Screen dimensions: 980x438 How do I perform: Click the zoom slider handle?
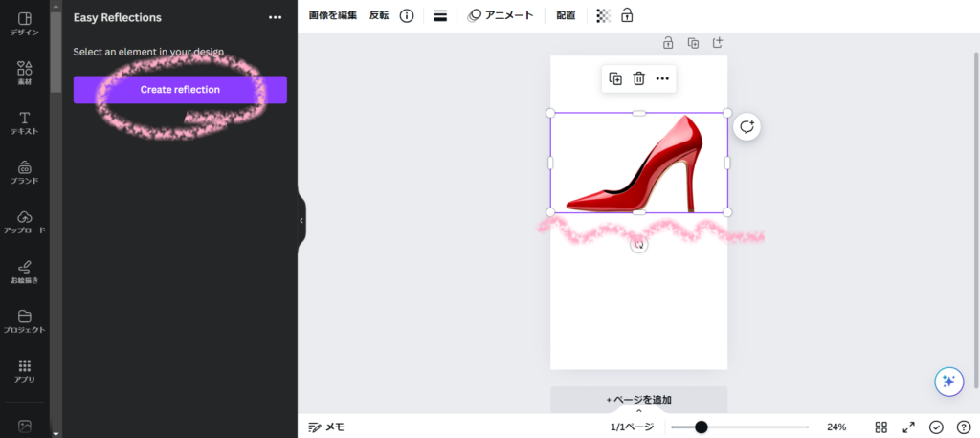point(702,427)
